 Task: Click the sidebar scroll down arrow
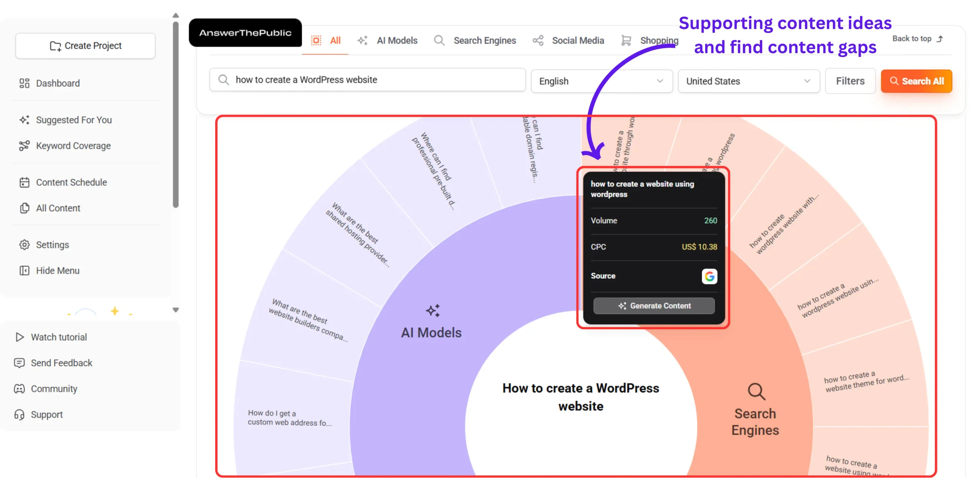pyautogui.click(x=176, y=310)
